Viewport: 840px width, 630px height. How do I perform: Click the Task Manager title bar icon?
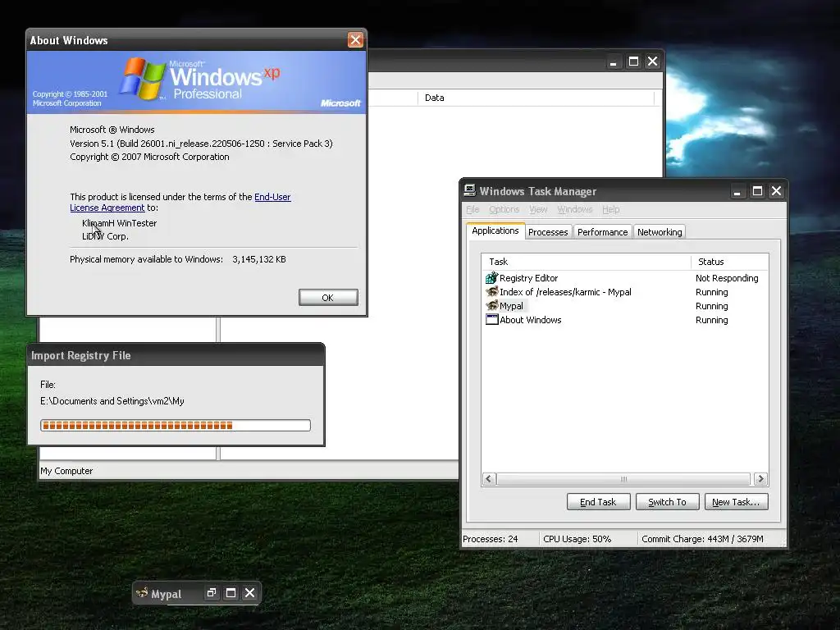(470, 190)
